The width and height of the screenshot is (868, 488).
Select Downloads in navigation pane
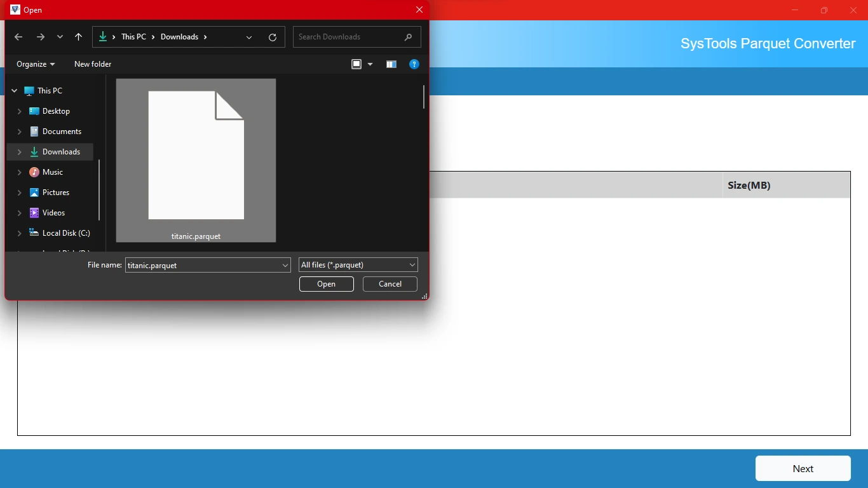pyautogui.click(x=61, y=152)
